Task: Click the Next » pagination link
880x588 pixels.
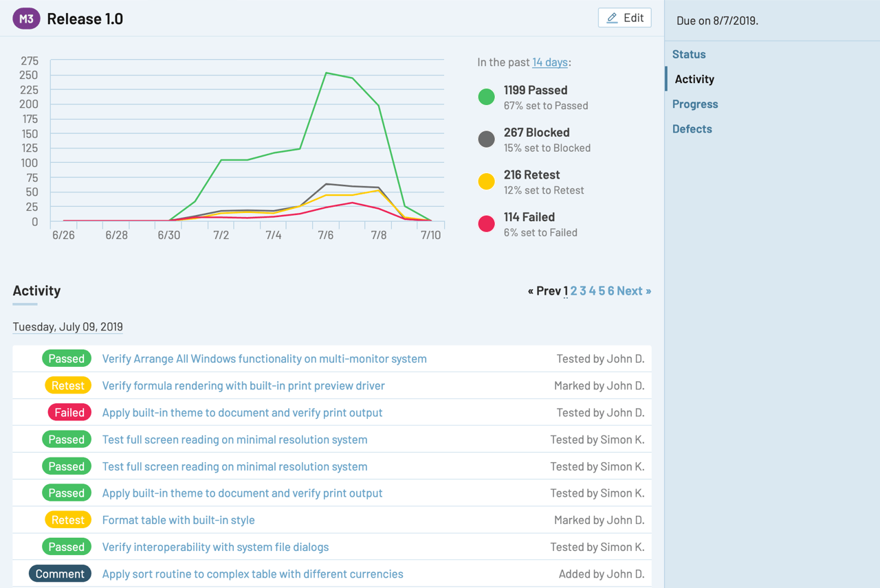Action: pos(634,291)
